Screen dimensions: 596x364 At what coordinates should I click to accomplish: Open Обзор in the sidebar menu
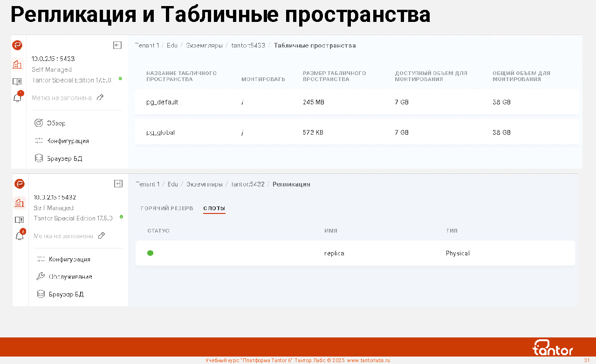[x=56, y=123]
